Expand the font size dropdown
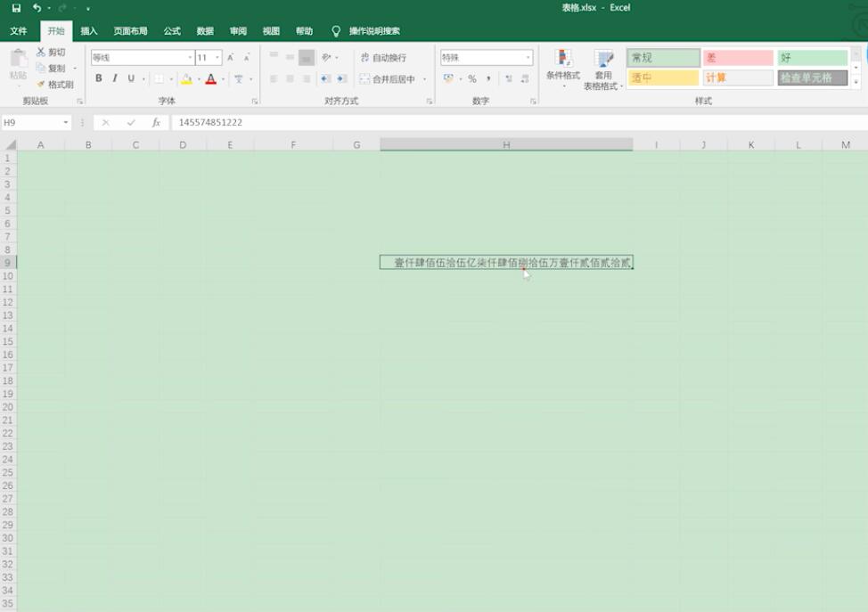 [x=217, y=58]
